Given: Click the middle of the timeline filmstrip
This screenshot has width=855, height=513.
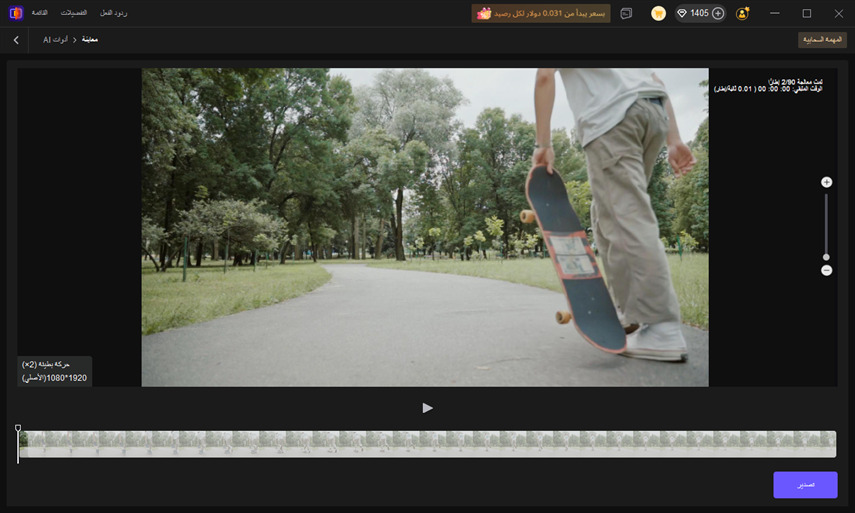Looking at the screenshot, I should [428, 444].
